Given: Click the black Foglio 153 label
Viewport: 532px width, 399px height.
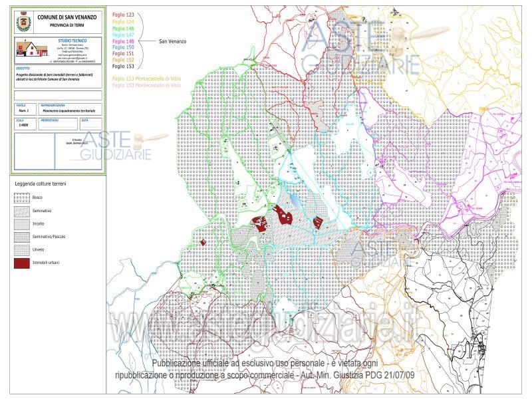Looking at the screenshot, I should (x=123, y=66).
